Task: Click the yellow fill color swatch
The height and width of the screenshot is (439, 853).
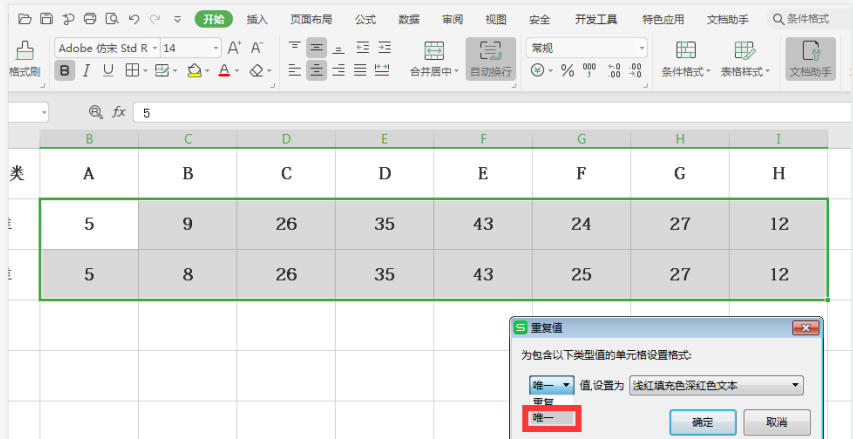Action: point(194,70)
